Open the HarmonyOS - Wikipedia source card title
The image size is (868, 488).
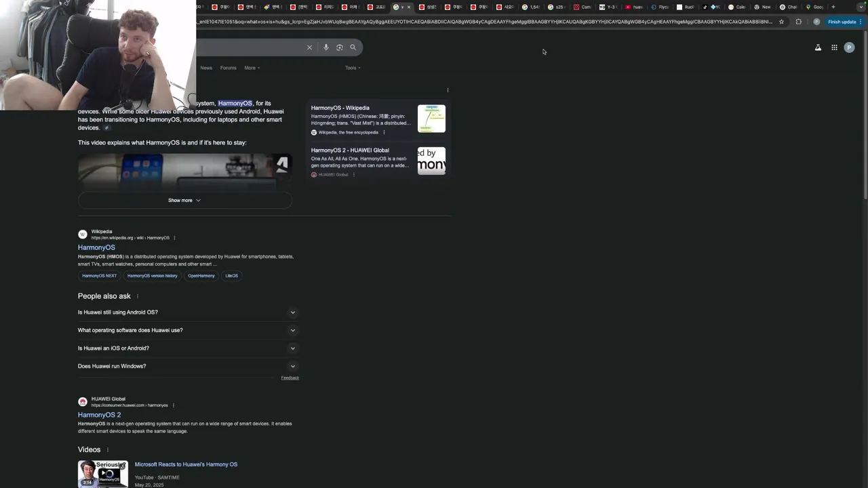[340, 108]
